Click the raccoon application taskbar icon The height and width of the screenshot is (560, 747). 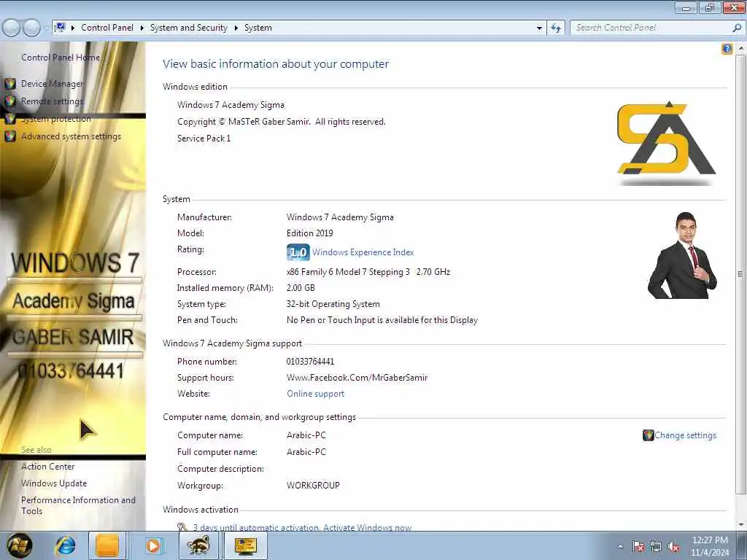pyautogui.click(x=198, y=545)
